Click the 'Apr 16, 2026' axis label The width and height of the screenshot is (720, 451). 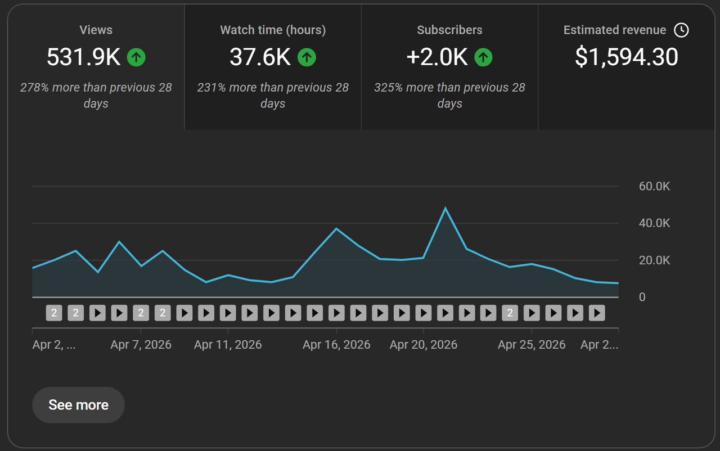coord(337,345)
